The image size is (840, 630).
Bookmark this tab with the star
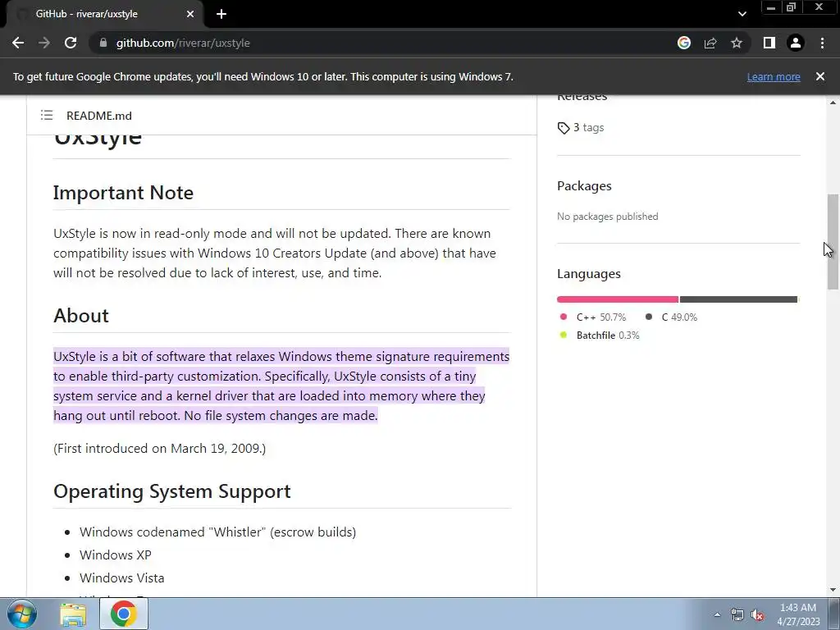point(737,43)
